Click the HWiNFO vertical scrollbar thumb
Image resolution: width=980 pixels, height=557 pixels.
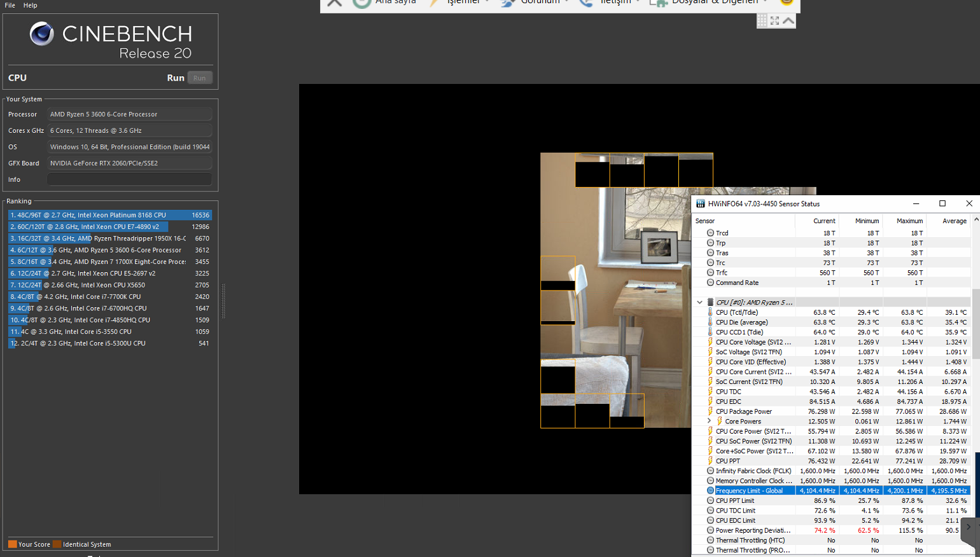[976, 324]
